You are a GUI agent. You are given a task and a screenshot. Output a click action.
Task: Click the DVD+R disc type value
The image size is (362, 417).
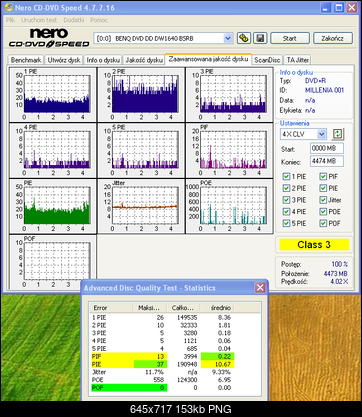point(315,81)
